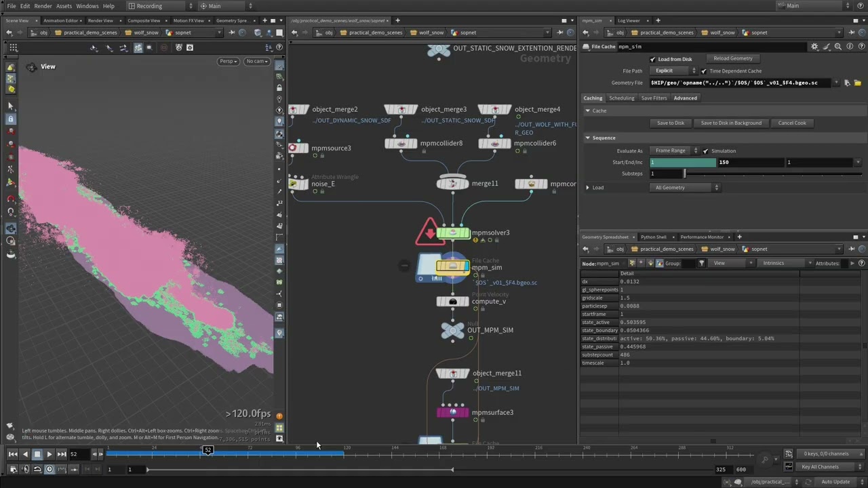Toggle the Time Dependent Cache checkbox
Screen dimensions: 868x488
click(704, 71)
